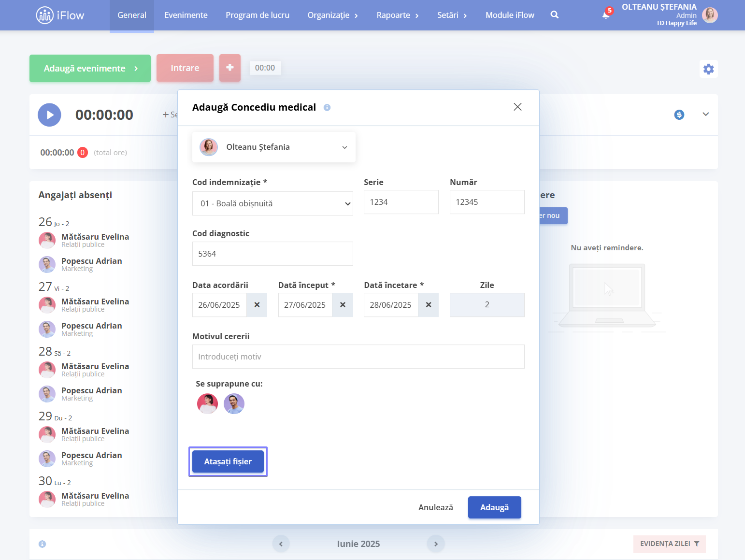Screen dimensions: 745x560
Task: Open Data acordării date field
Action: (x=220, y=305)
